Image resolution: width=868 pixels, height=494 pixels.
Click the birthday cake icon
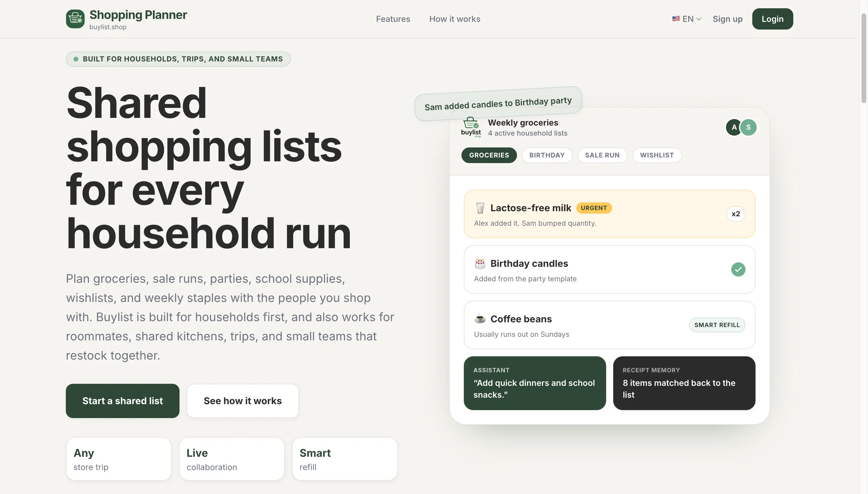click(480, 264)
